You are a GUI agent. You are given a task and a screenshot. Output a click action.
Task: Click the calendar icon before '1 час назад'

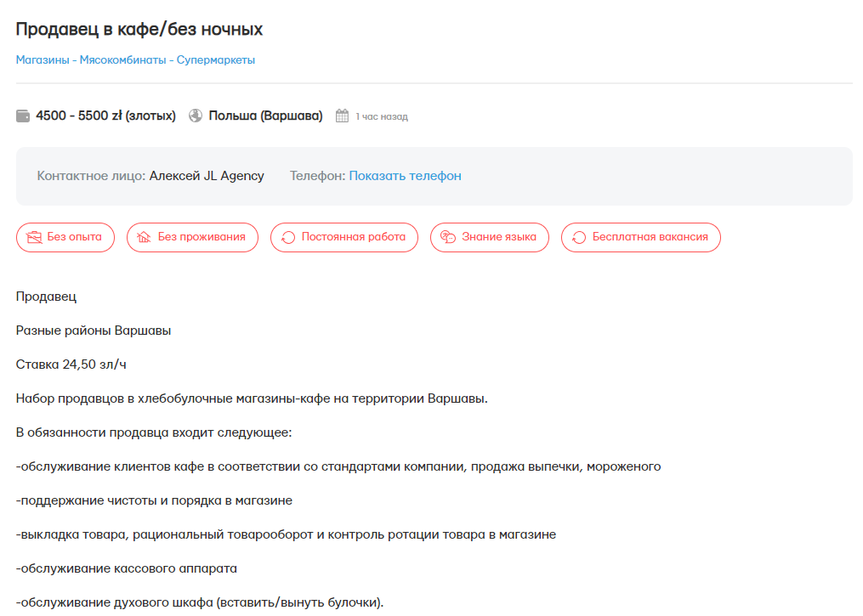pos(343,116)
